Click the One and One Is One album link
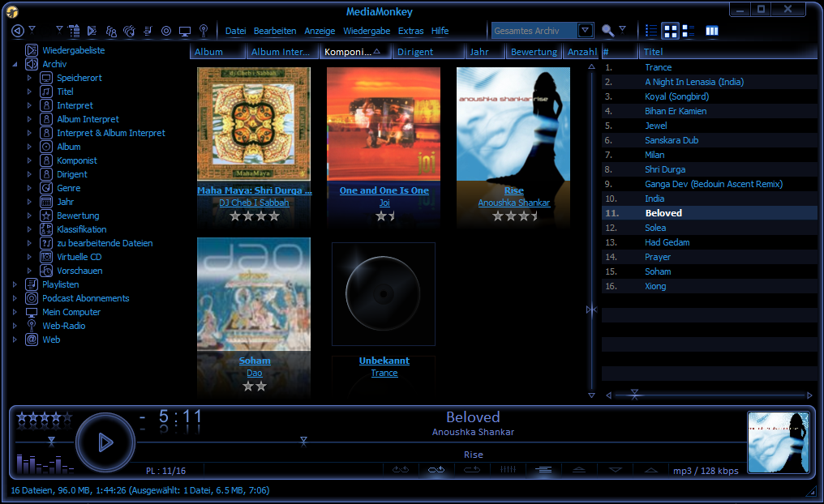The image size is (824, 504). (x=384, y=190)
